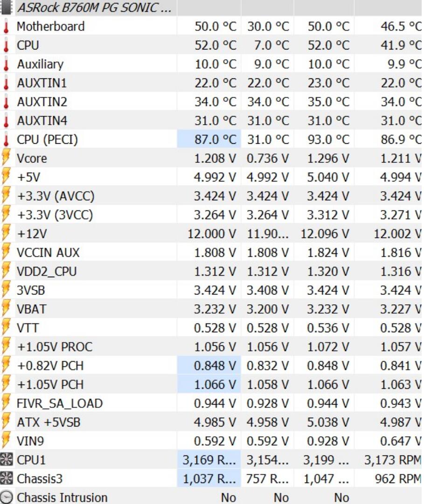Image resolution: width=424 pixels, height=504 pixels.
Task: Select the AUXTIN4 label
Action: click(42, 121)
